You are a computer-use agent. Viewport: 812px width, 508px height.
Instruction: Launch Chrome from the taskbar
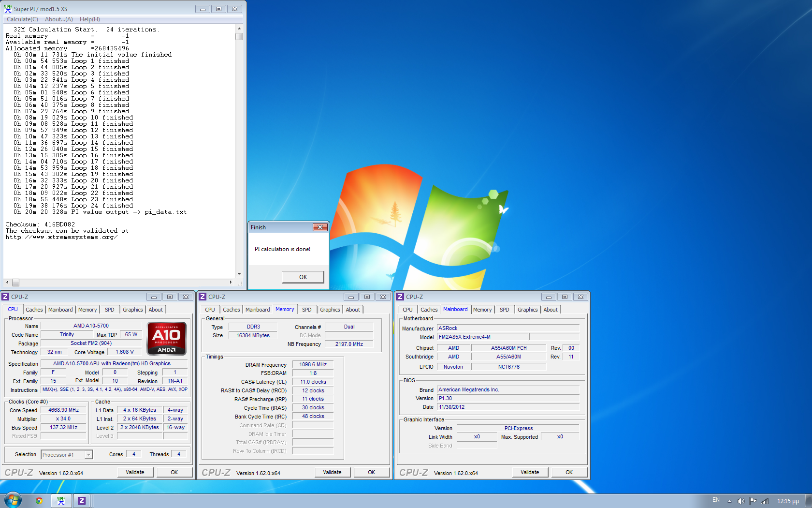point(39,501)
